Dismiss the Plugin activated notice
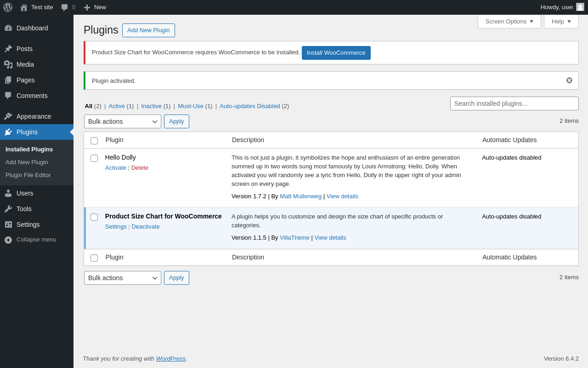 point(569,80)
